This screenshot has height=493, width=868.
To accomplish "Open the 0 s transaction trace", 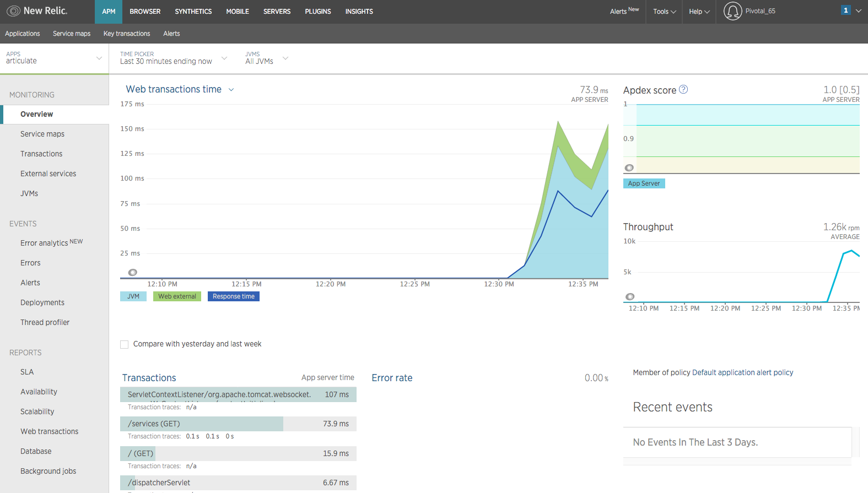I will [230, 436].
